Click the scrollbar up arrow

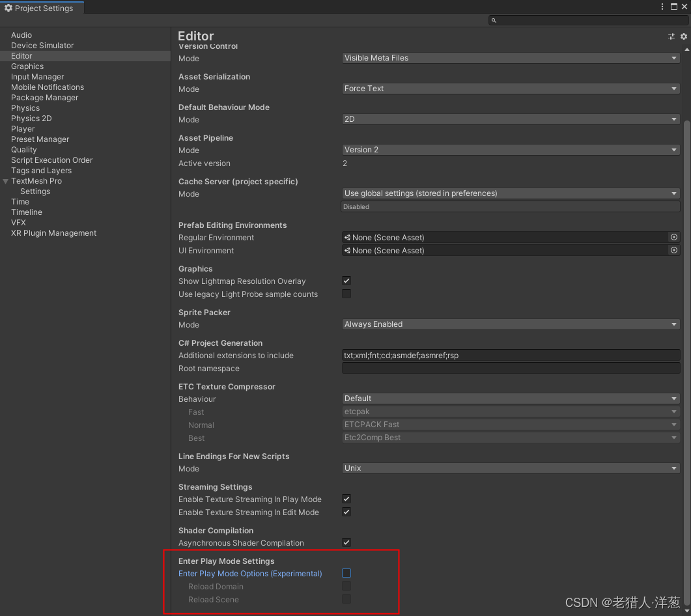pyautogui.click(x=686, y=49)
